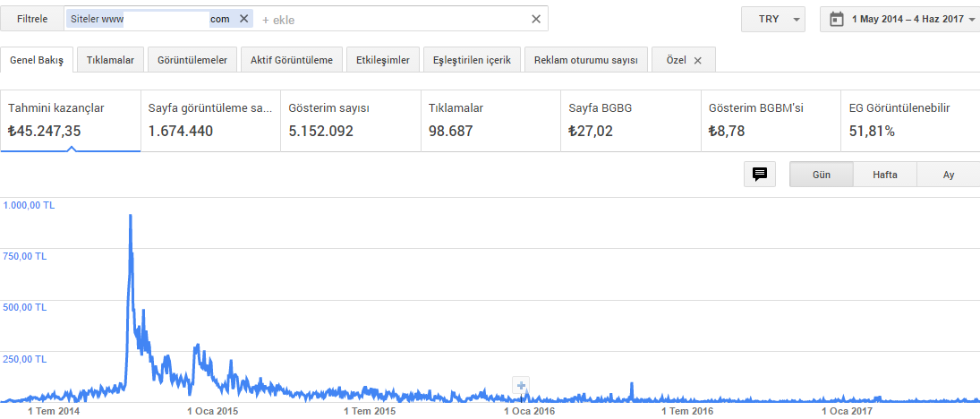
Task: Switch to the Genel Bakış tab
Action: (37, 60)
